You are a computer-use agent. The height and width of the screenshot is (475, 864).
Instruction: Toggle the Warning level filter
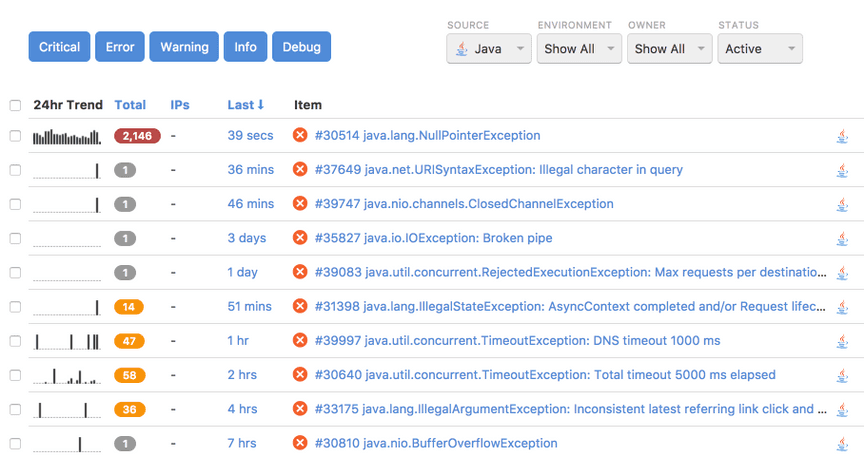[x=184, y=47]
